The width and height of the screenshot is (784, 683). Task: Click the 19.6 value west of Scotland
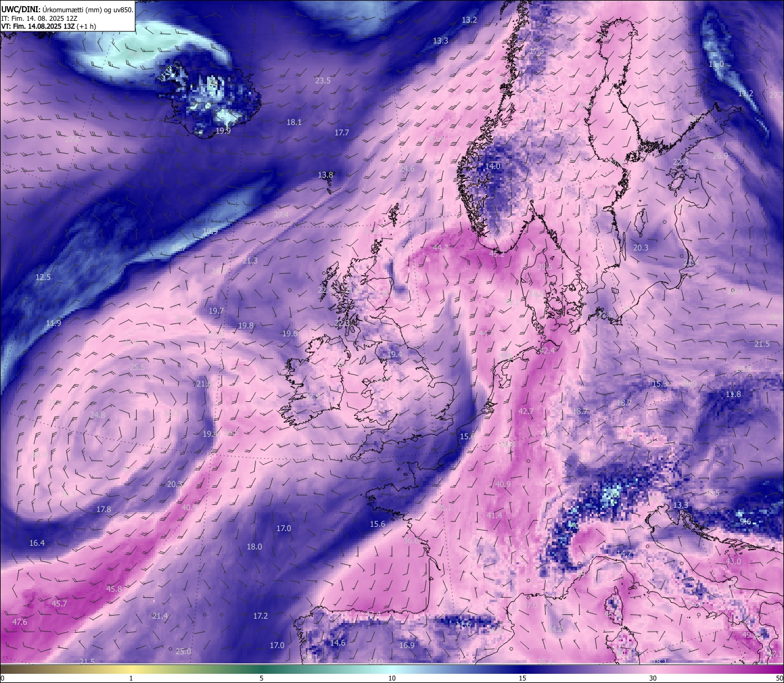tap(290, 334)
